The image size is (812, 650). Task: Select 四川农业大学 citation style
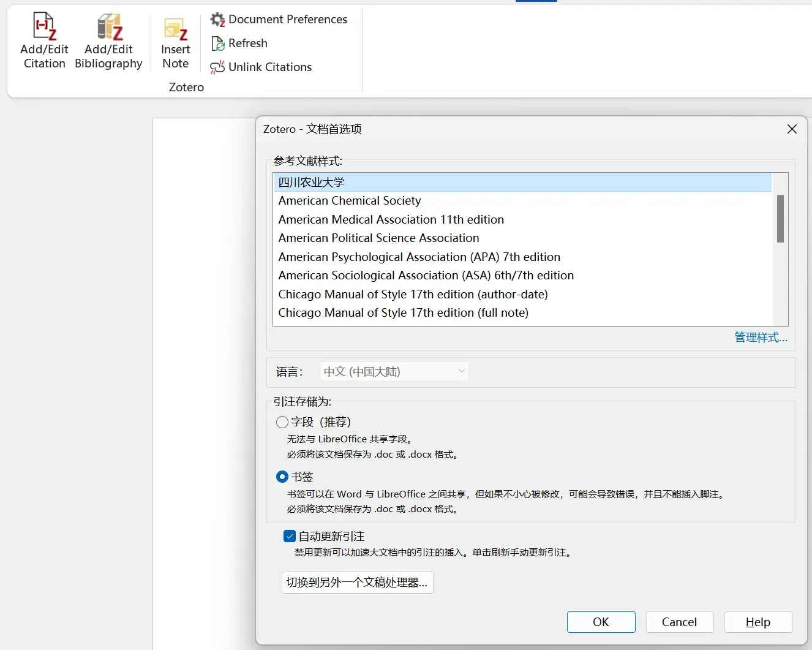tap(522, 183)
